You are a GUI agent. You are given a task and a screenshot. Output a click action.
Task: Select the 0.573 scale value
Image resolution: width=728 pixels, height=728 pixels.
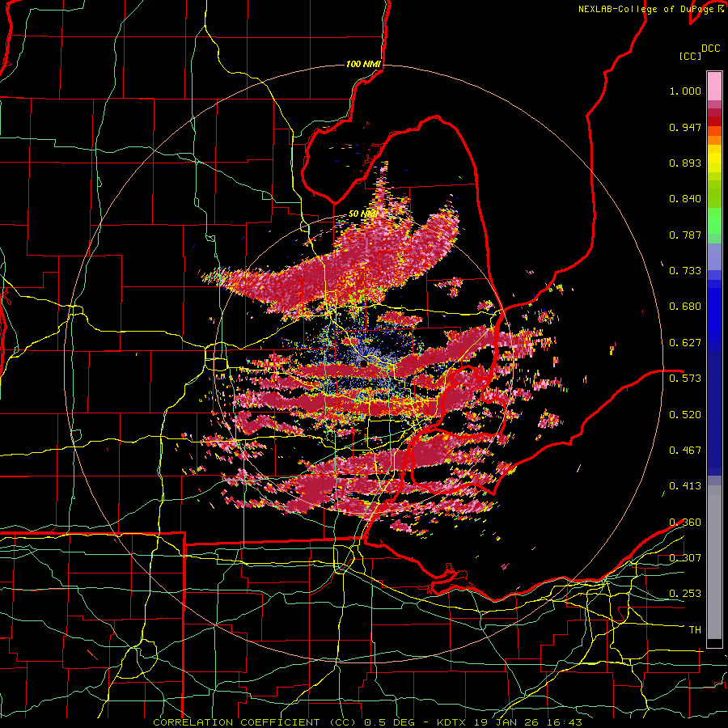(685, 378)
